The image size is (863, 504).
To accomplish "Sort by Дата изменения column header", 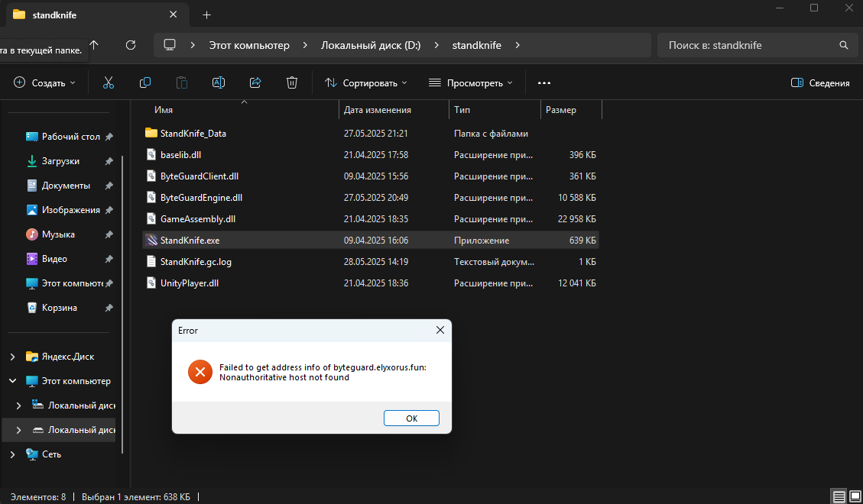I will pyautogui.click(x=394, y=110).
